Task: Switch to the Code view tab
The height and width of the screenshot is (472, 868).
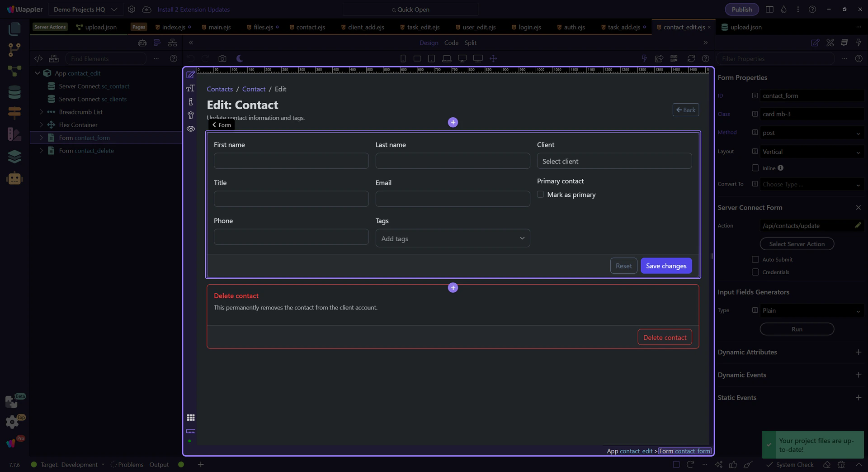Action: [451, 43]
